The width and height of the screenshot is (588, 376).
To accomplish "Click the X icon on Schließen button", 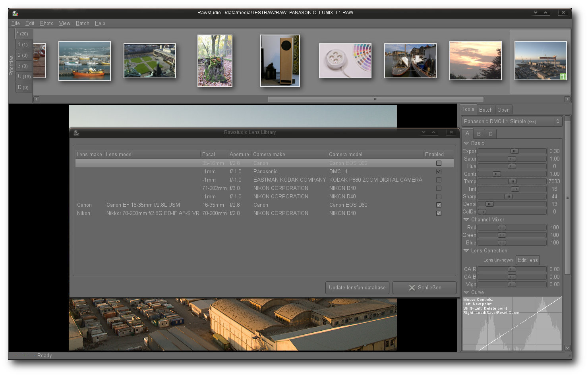I will click(412, 288).
